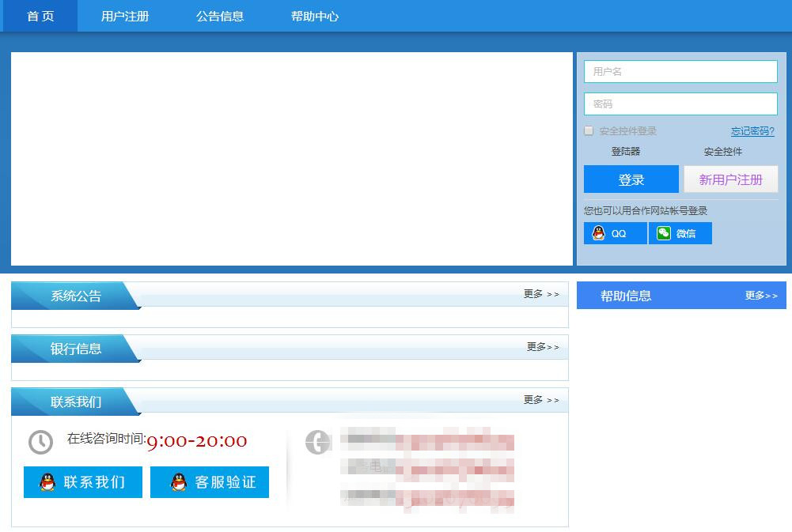Expand 更多 in the 系统公告 section

click(x=541, y=294)
